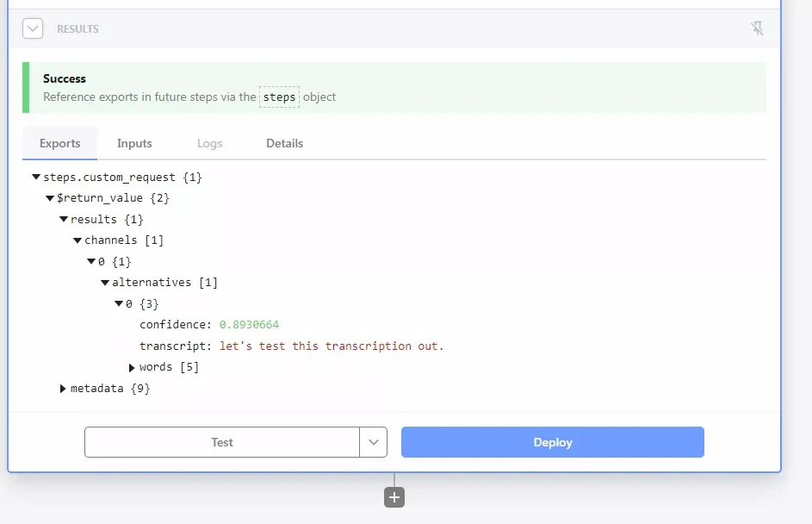Select the confidence value 0.8930664
812x524 pixels.
249,325
